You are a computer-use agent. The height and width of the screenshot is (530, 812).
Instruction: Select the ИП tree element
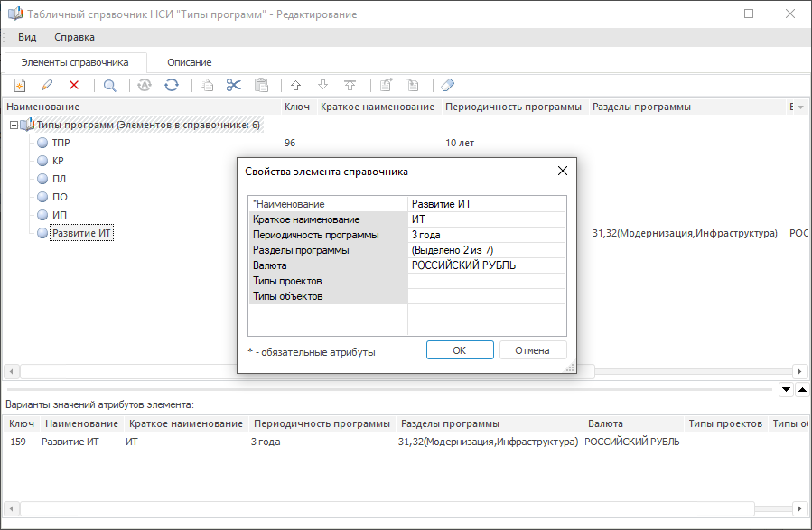tap(59, 215)
